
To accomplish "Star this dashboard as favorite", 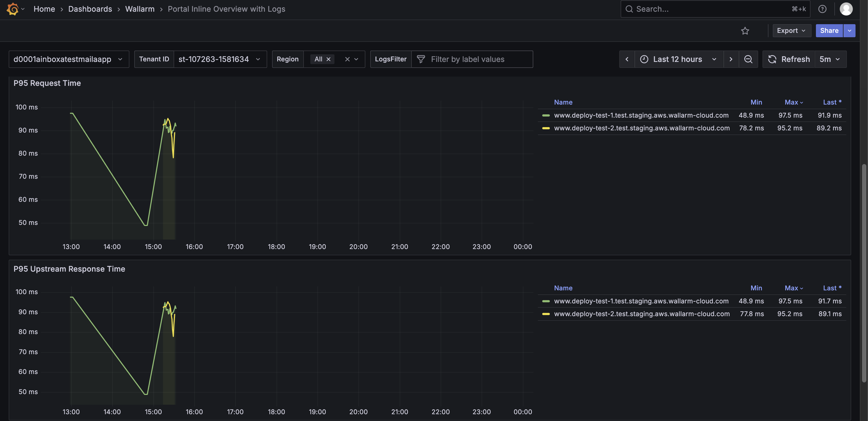I will (745, 31).
